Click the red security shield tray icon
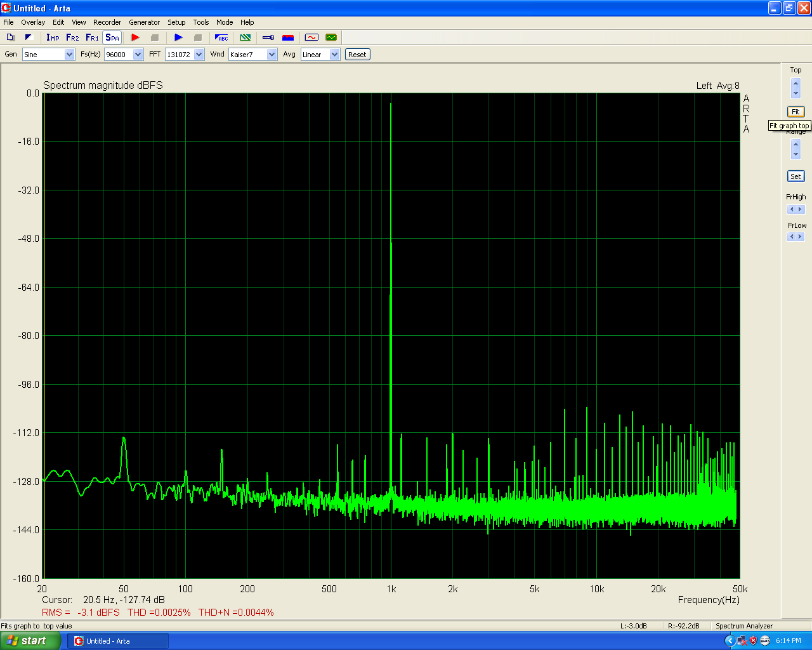 click(x=753, y=641)
